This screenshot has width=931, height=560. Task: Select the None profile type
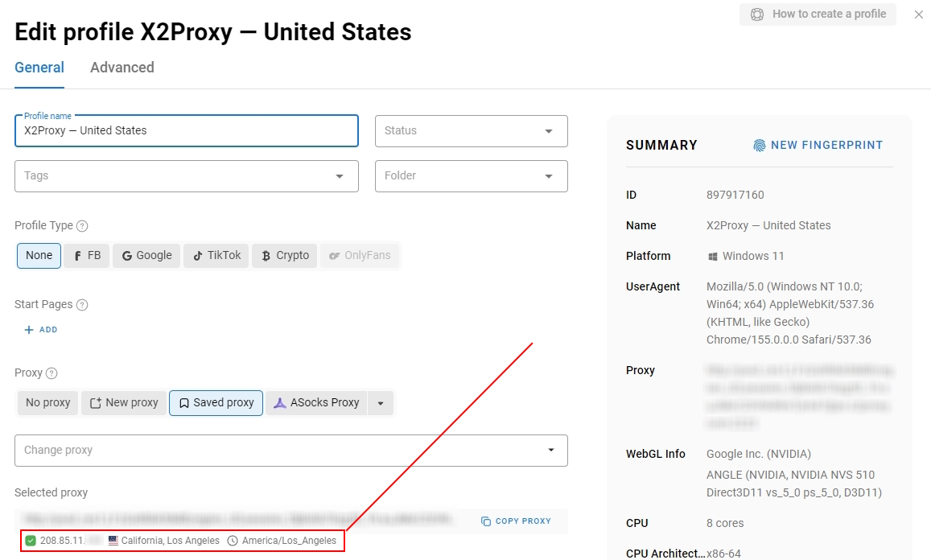(39, 255)
